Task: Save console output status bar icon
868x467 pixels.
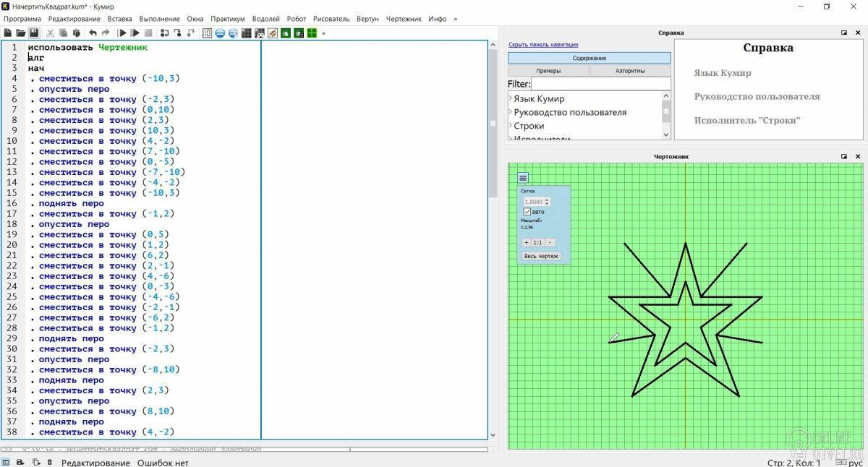Action: (x=19, y=462)
